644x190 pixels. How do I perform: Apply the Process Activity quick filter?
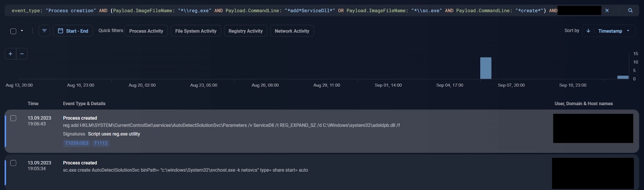[146, 31]
